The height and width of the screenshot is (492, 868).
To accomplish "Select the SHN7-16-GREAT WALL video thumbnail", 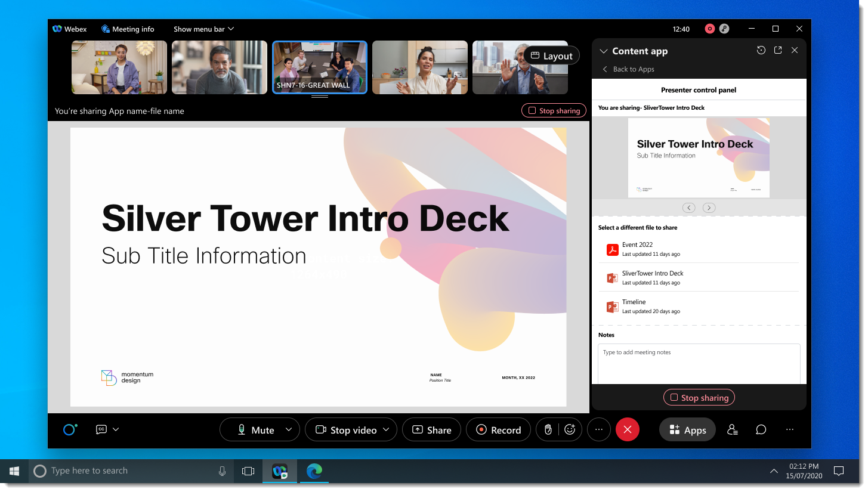I will [x=320, y=67].
